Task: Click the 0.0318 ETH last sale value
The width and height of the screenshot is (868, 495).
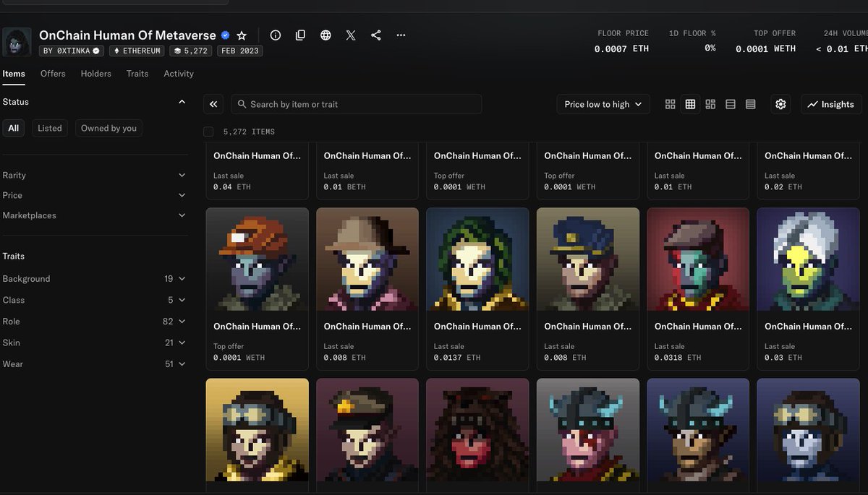Action: click(x=678, y=357)
